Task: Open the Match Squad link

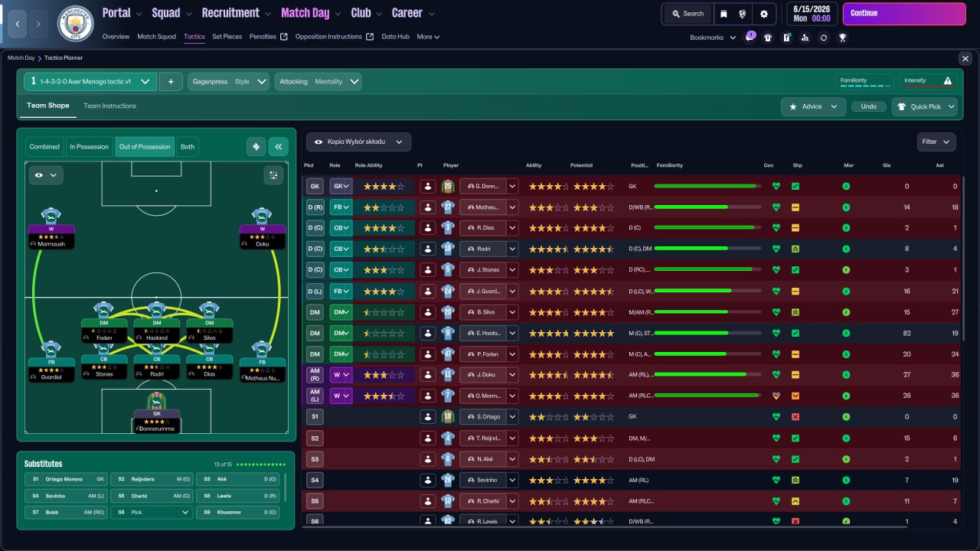Action: point(156,37)
